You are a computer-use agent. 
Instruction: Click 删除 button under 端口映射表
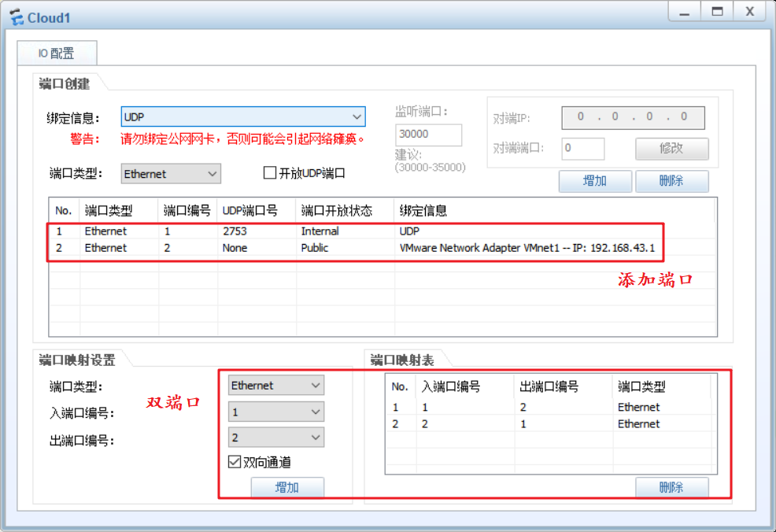[x=671, y=487]
